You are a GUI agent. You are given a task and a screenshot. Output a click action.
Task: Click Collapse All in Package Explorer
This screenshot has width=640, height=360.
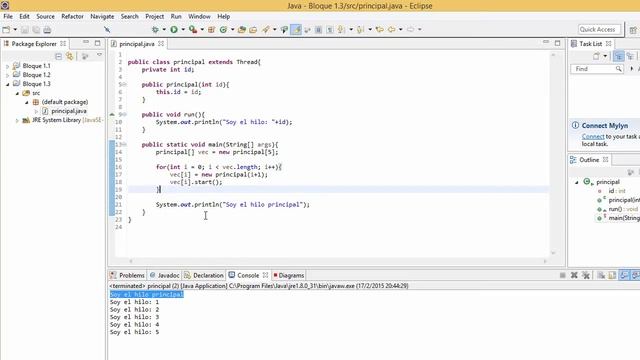tap(58, 56)
